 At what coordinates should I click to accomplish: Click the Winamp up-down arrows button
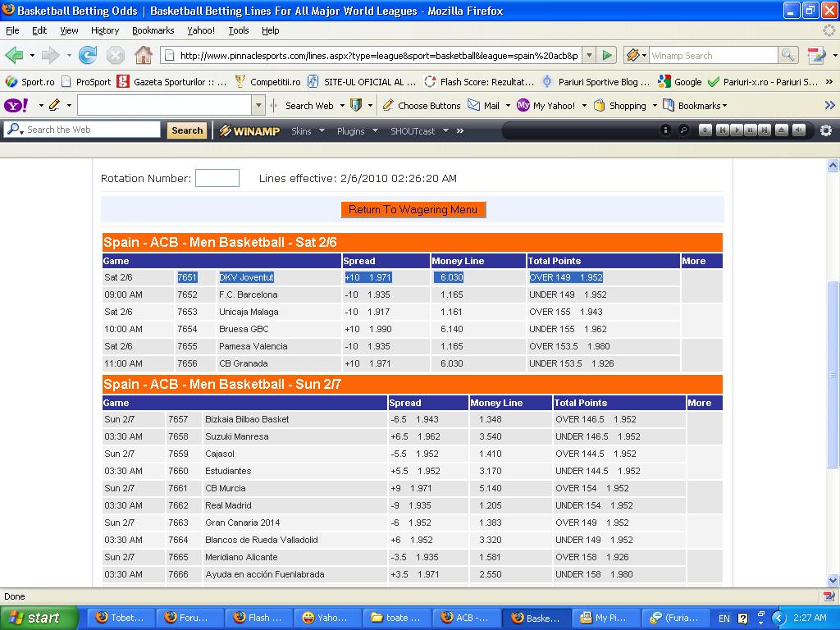(x=705, y=130)
